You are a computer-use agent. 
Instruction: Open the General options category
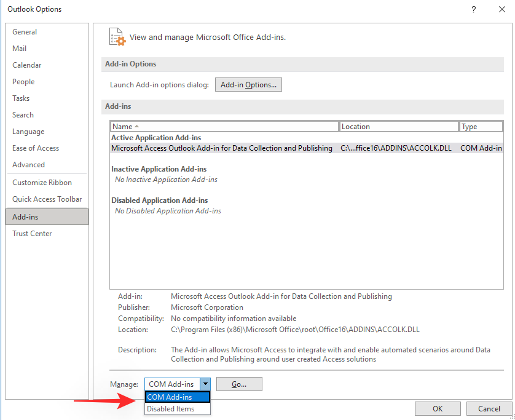25,32
